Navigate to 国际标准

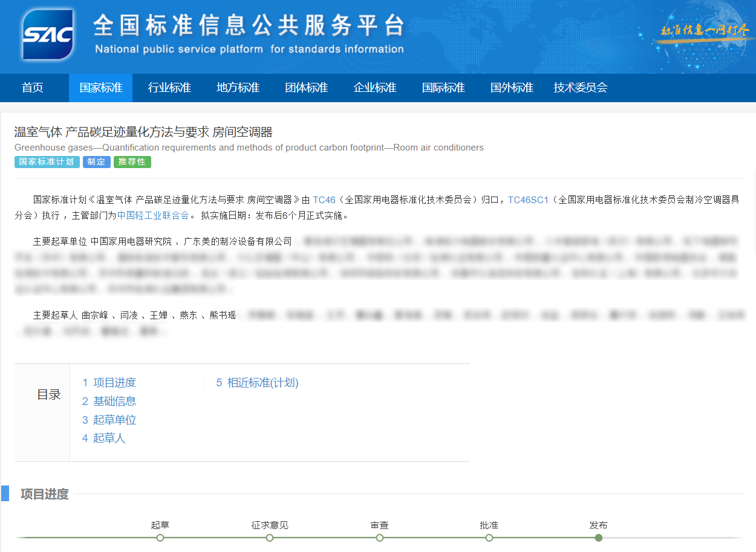click(443, 88)
